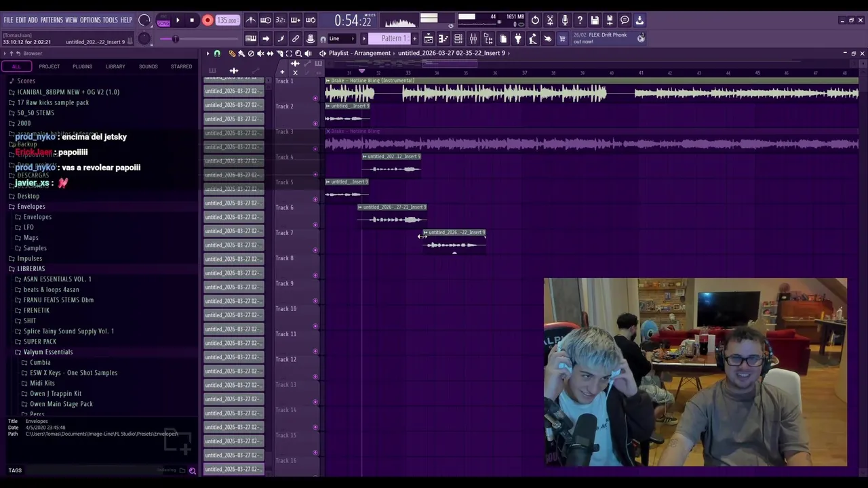Select the playlist Delete tool
Image resolution: width=868 pixels, height=488 pixels.
[x=251, y=53]
